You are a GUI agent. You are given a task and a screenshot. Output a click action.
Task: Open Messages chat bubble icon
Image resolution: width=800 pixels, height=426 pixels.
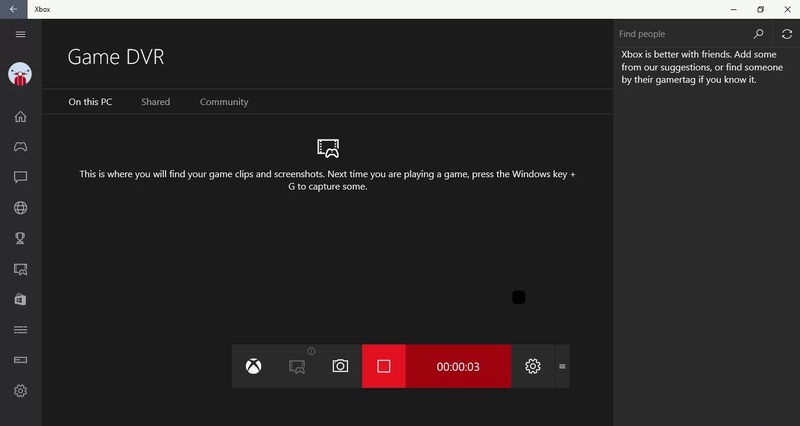pyautogui.click(x=20, y=177)
